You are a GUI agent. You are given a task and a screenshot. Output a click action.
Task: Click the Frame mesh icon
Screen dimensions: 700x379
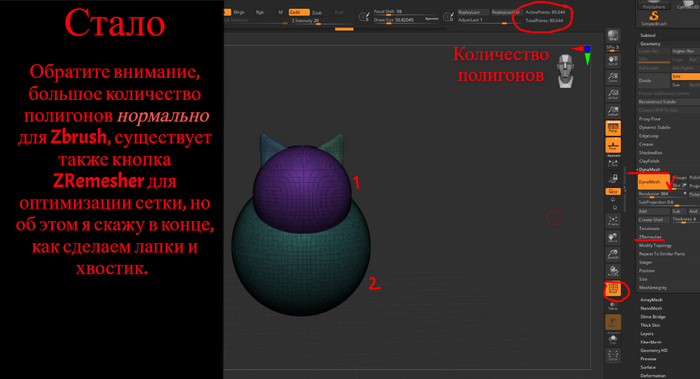coord(613,221)
